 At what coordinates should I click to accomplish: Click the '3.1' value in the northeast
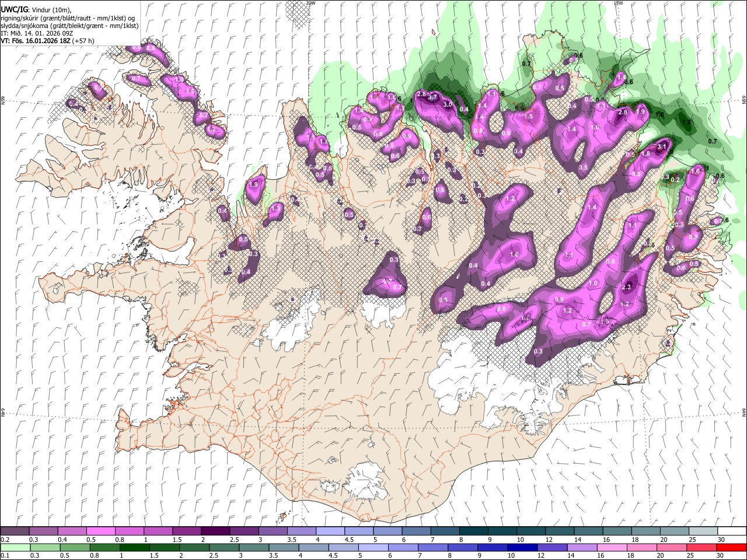[662, 147]
